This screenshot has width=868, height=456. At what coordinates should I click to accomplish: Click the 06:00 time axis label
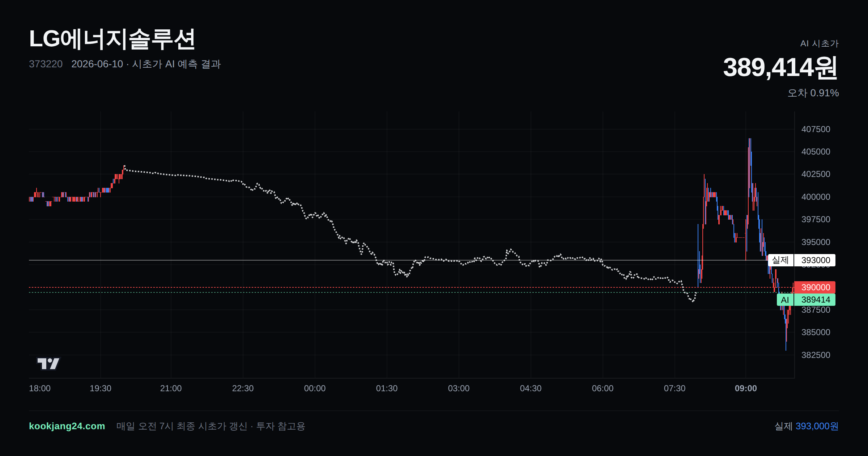[603, 388]
